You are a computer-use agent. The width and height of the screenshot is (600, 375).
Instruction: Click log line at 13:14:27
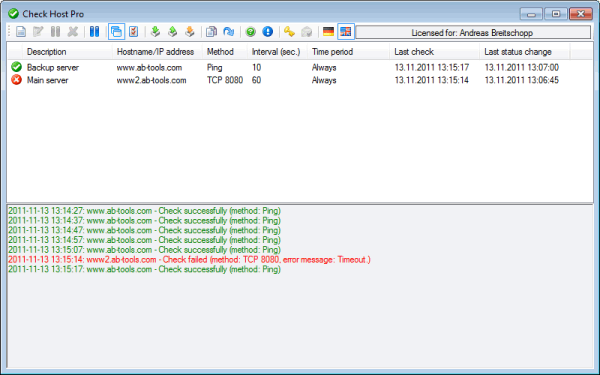tap(144, 211)
